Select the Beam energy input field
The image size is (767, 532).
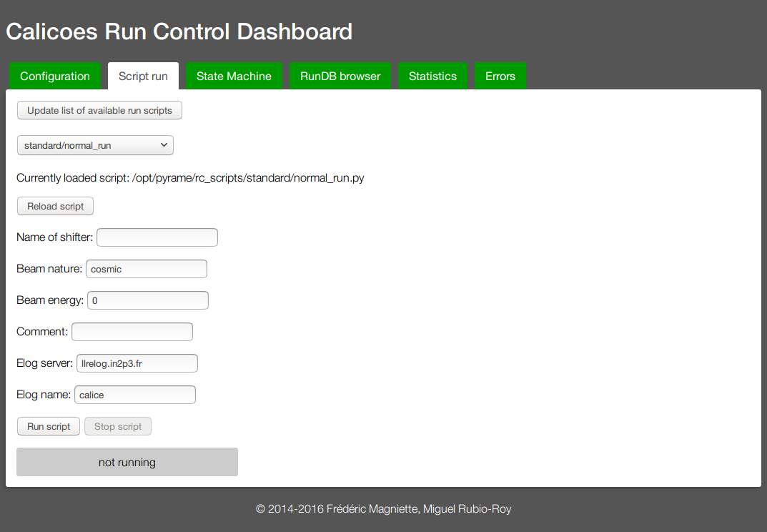148,300
